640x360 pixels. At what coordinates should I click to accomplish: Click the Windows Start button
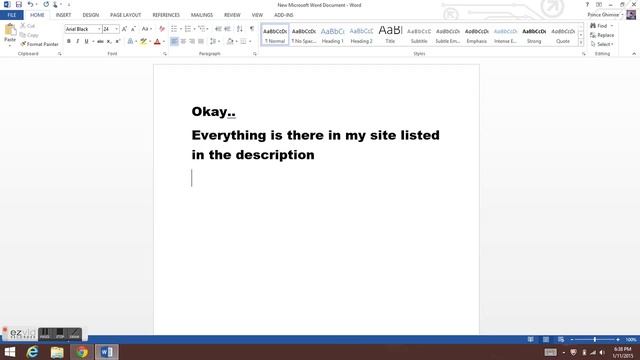tap(10, 352)
